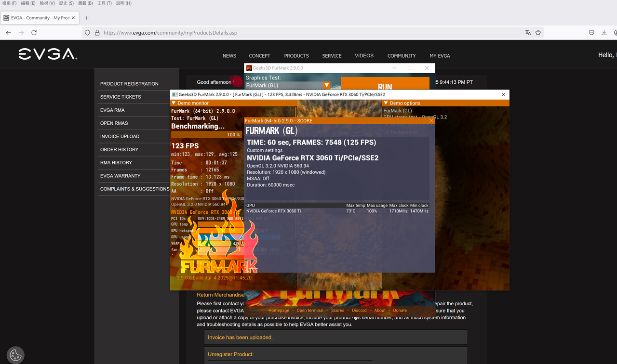Click the 100 % benchmark progress bar
This screenshot has height=364, width=617.
pos(206,135)
